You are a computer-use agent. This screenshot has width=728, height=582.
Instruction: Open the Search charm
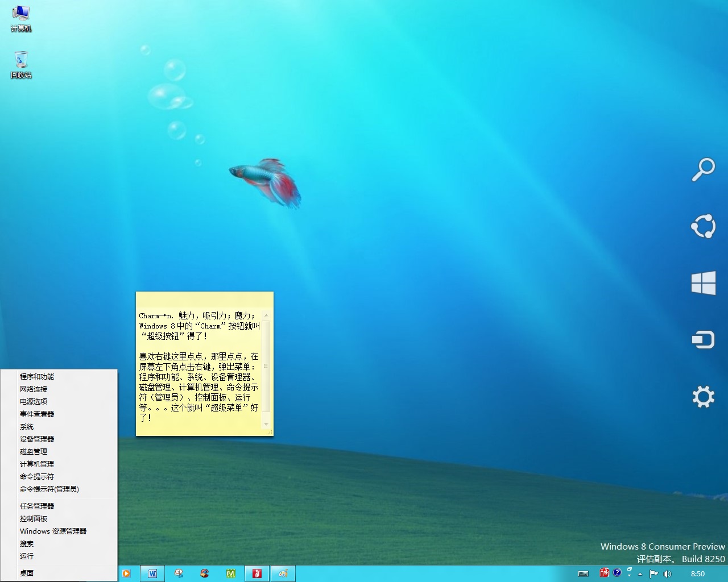coord(703,169)
